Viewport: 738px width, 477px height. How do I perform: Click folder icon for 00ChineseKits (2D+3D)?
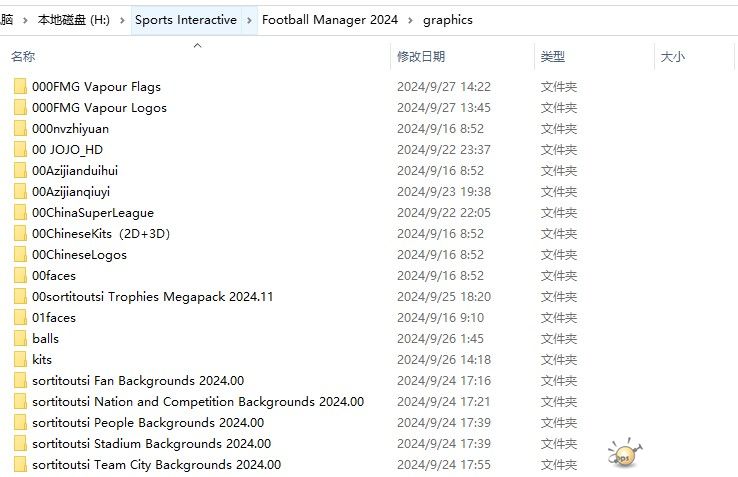click(x=20, y=234)
